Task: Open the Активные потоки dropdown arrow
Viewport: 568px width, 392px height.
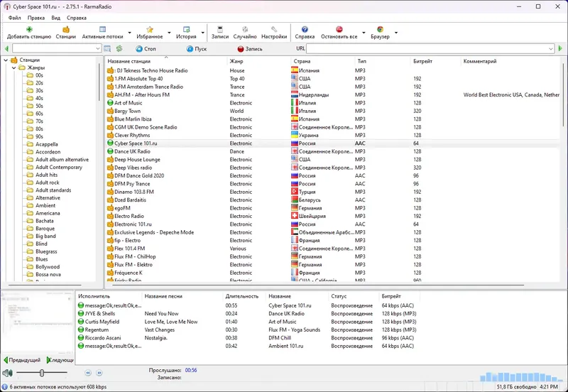Action: [130, 33]
